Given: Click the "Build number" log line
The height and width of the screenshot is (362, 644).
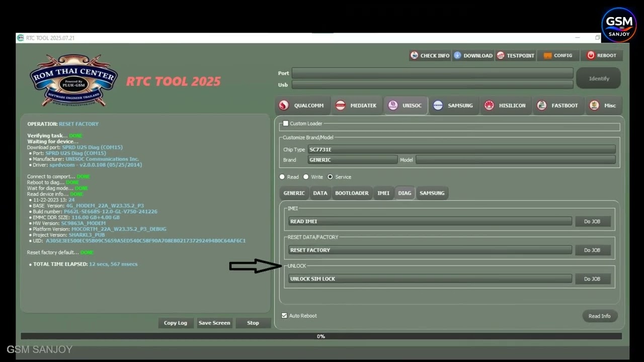Looking at the screenshot, I should 95,212.
